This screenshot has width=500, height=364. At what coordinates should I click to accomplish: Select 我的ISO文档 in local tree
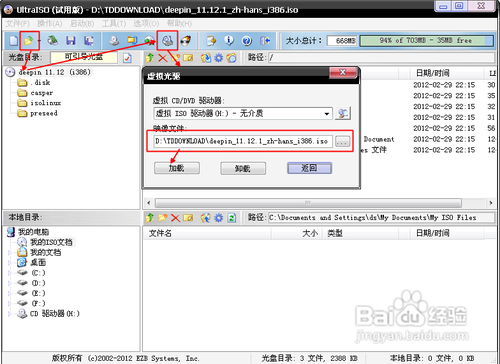point(51,242)
